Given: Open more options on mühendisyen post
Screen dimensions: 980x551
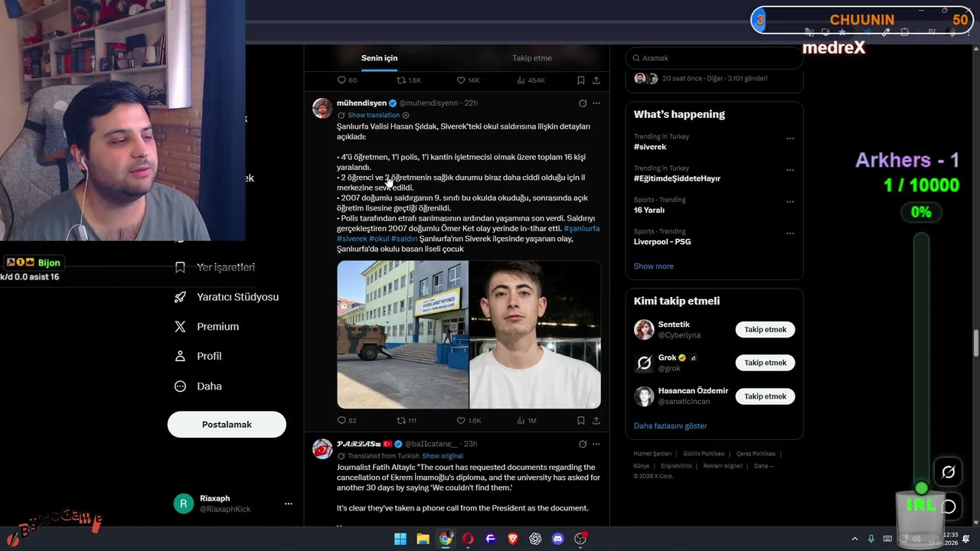Looking at the screenshot, I should pos(596,103).
